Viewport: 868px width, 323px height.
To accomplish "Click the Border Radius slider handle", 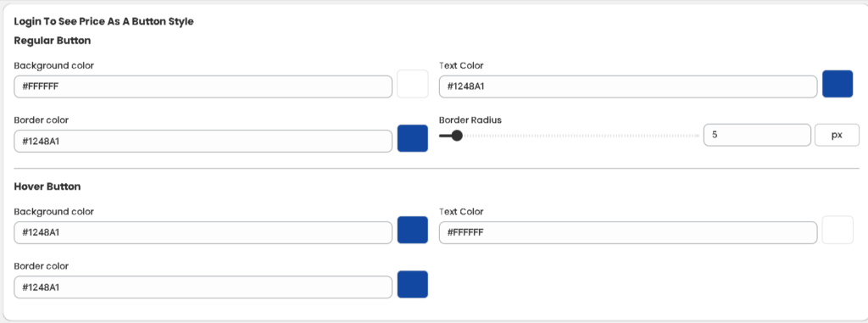I will tap(457, 136).
